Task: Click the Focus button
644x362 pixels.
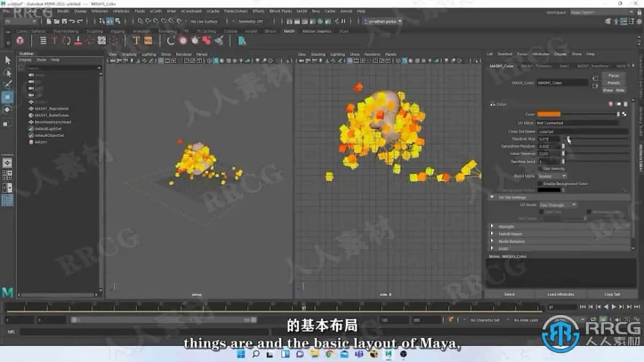Action: pos(613,76)
